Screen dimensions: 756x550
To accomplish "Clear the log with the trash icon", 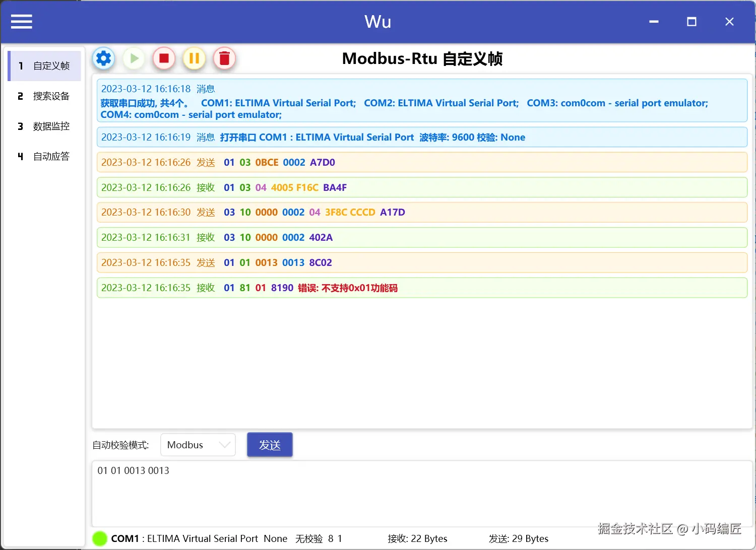I will click(x=224, y=59).
